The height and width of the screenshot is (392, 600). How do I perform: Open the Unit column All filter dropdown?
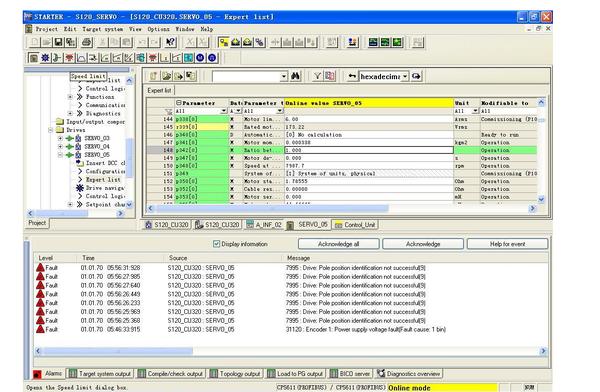(475, 111)
